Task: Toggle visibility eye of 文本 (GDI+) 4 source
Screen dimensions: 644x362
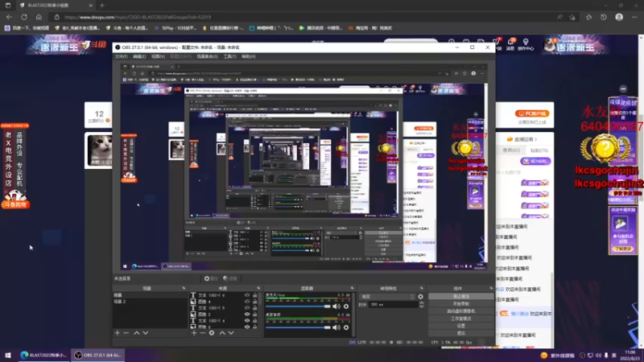Action: (247, 320)
